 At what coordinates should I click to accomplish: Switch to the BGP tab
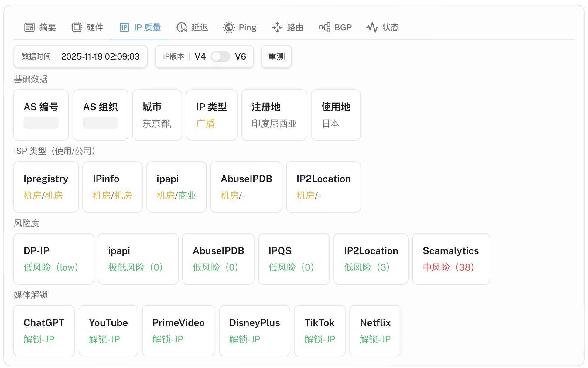tap(343, 27)
